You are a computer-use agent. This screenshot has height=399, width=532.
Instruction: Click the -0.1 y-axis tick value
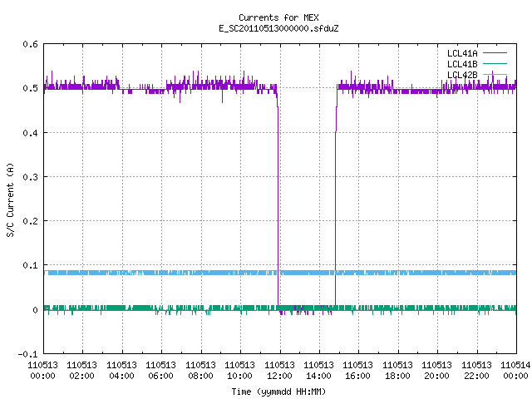coord(27,354)
